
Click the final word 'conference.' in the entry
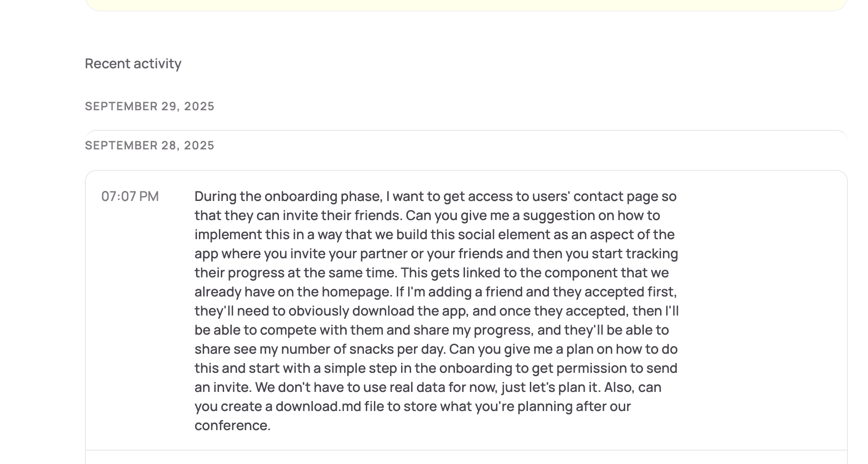(x=232, y=425)
